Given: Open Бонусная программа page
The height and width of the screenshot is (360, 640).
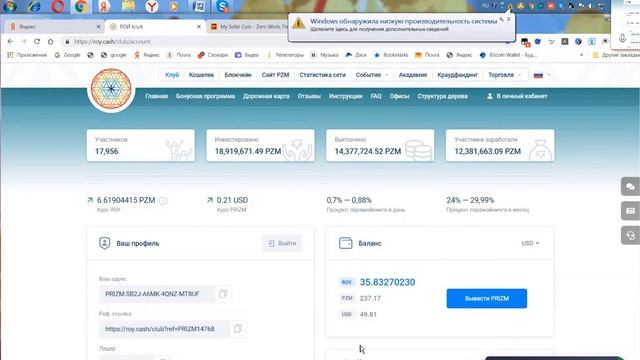Looking at the screenshot, I should pos(205,96).
